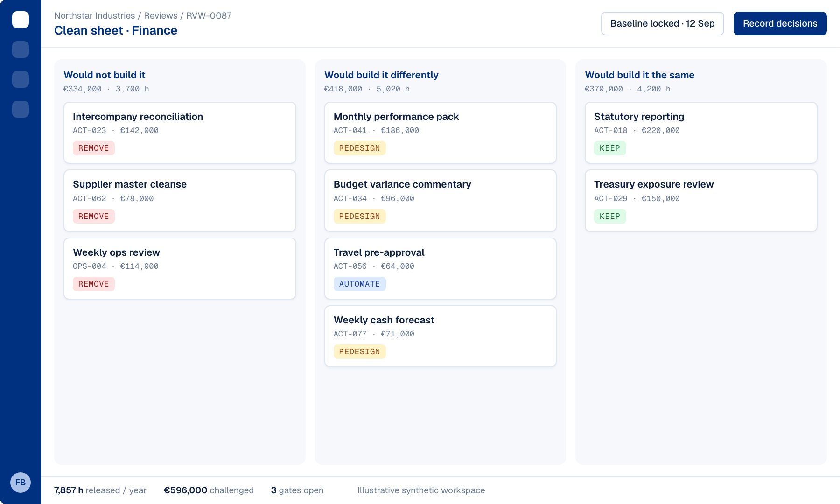The height and width of the screenshot is (504, 840).
Task: Open Northstar Industries breadcrumb link
Action: (x=95, y=15)
